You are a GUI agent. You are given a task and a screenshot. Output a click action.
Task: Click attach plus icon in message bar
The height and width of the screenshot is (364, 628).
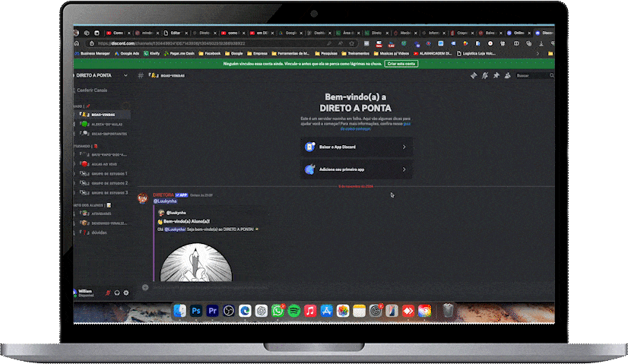(144, 289)
